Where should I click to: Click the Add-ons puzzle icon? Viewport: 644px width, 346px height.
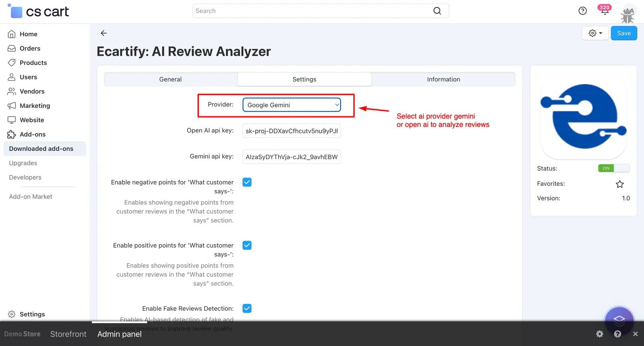12,135
